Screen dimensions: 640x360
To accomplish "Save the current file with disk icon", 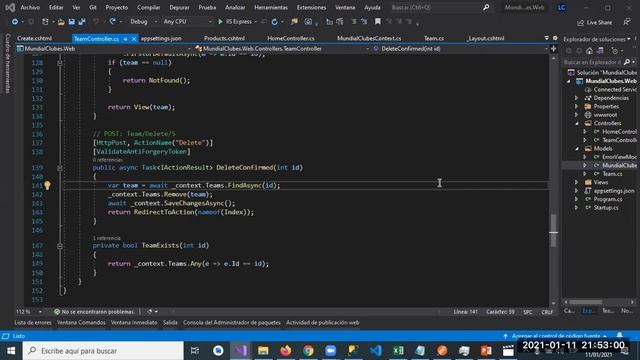I will [71, 22].
